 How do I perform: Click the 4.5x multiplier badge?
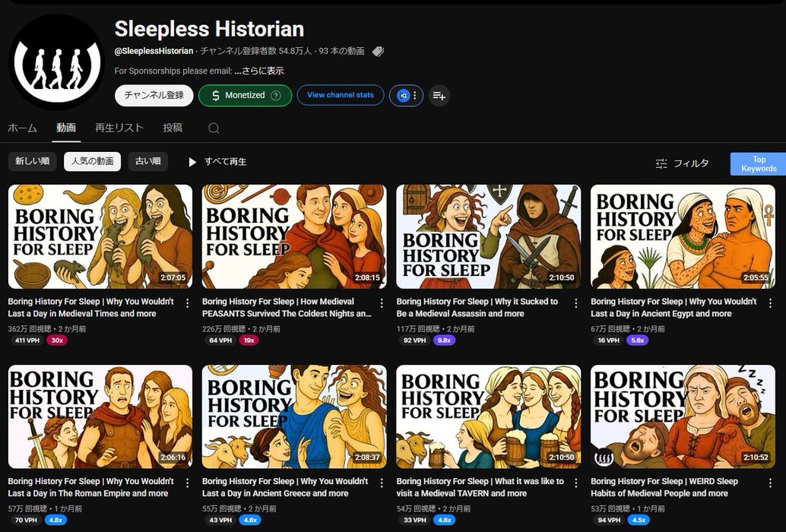[639, 520]
